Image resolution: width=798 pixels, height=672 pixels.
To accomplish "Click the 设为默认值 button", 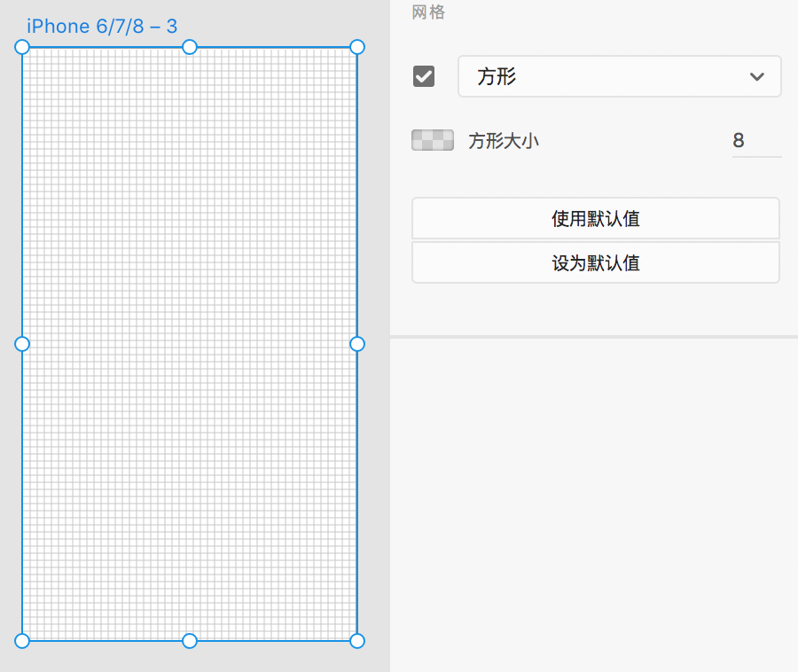I will 596,262.
